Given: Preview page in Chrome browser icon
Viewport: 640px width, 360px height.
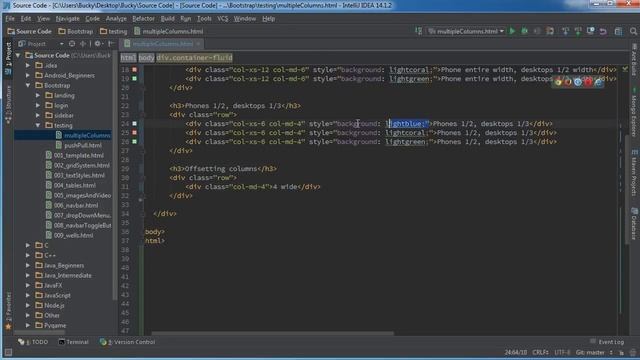Looking at the screenshot, I should [x=558, y=82].
